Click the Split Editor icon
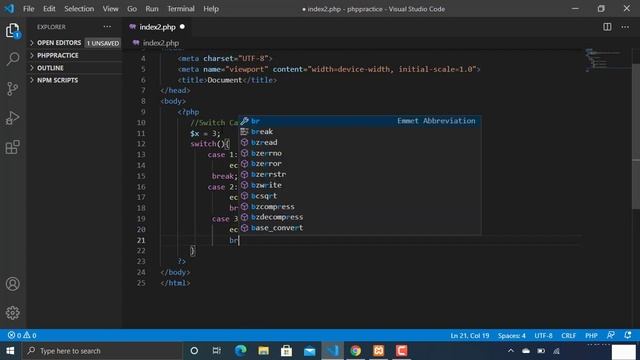The image size is (640, 360). point(607,27)
